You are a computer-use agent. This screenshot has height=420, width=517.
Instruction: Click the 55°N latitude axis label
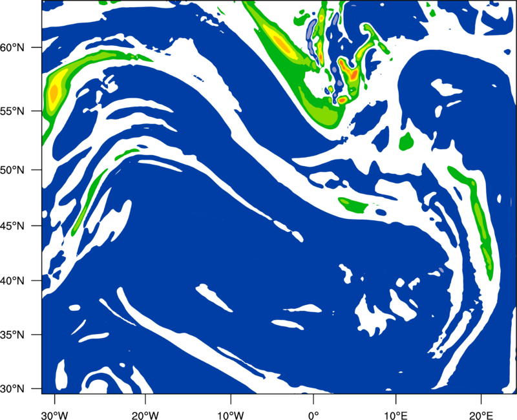point(12,111)
